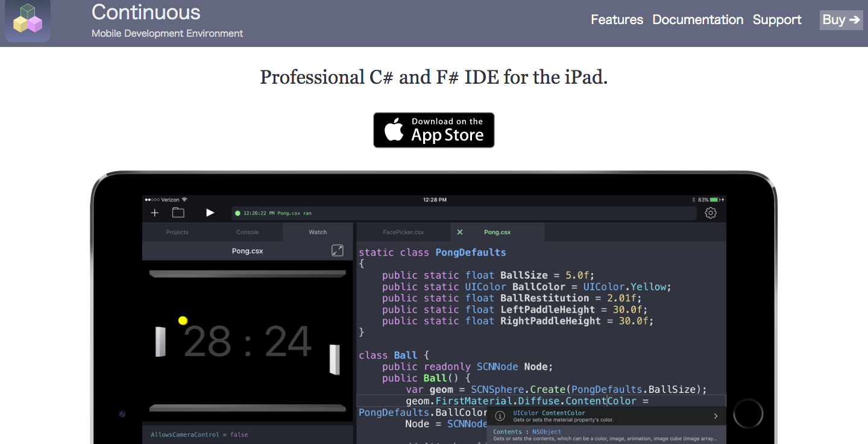The height and width of the screenshot is (444, 868).
Task: Click the PongDefaults class name in code
Action: (x=471, y=252)
